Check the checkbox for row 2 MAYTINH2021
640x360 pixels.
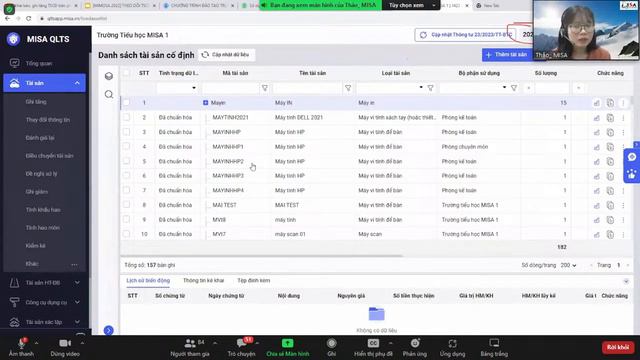(127, 117)
